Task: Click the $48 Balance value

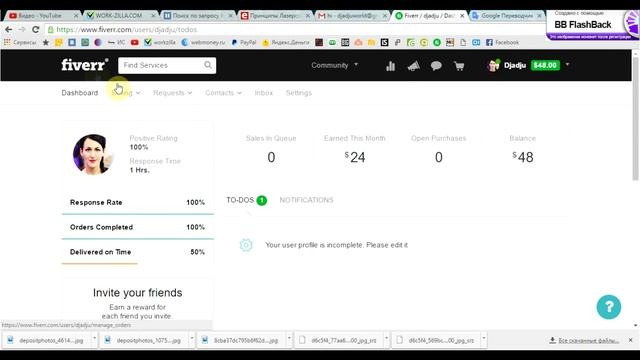Action: click(522, 157)
